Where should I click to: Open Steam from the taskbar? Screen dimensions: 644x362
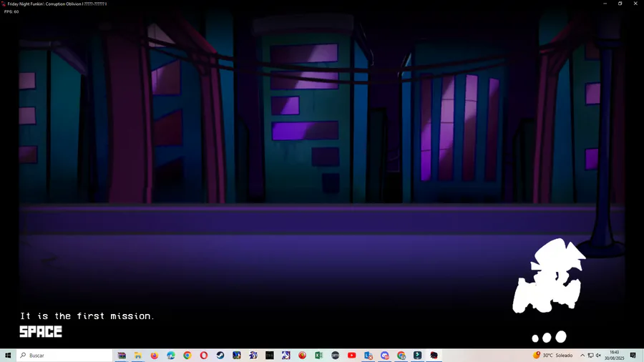click(x=220, y=356)
